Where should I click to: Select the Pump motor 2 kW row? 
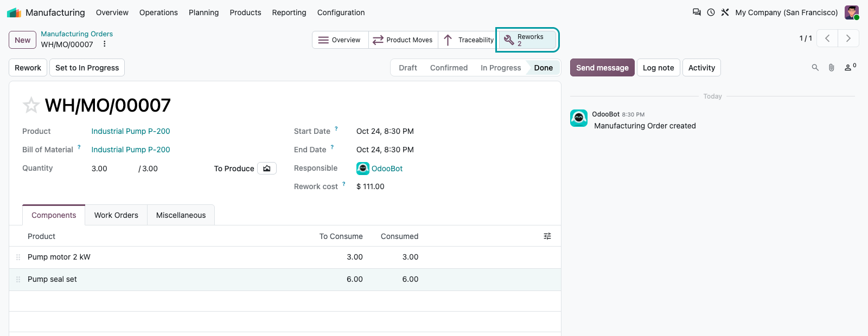(x=285, y=257)
